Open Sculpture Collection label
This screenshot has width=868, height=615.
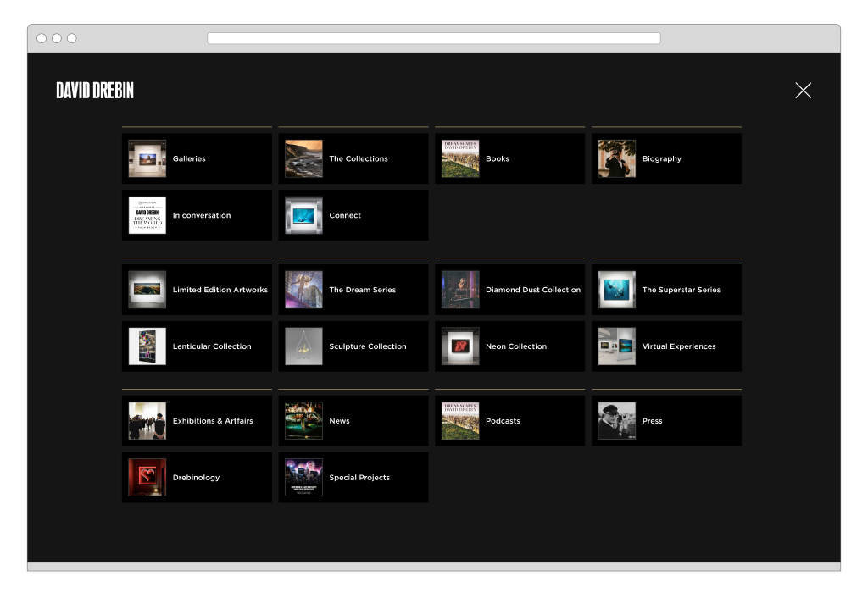pyautogui.click(x=368, y=346)
